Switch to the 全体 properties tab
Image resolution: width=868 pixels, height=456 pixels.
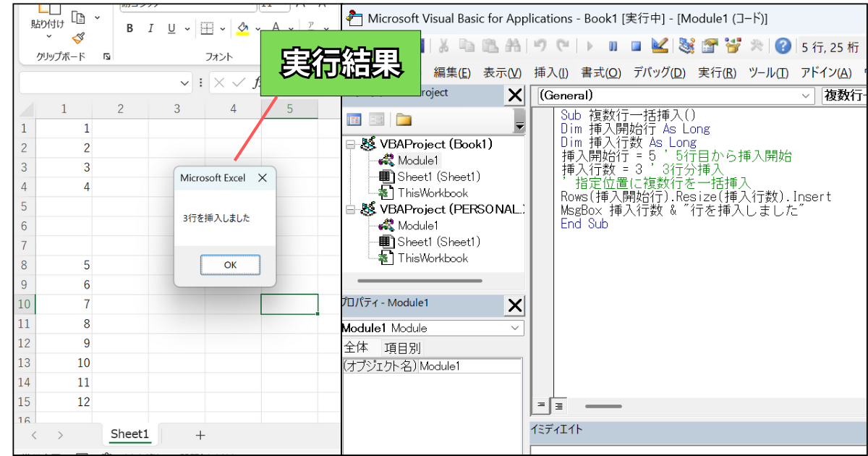tap(356, 347)
